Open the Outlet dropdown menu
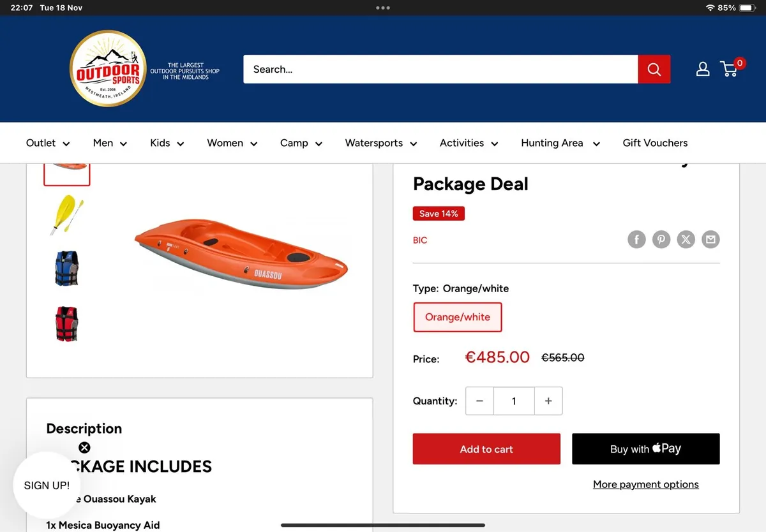 [x=47, y=143]
